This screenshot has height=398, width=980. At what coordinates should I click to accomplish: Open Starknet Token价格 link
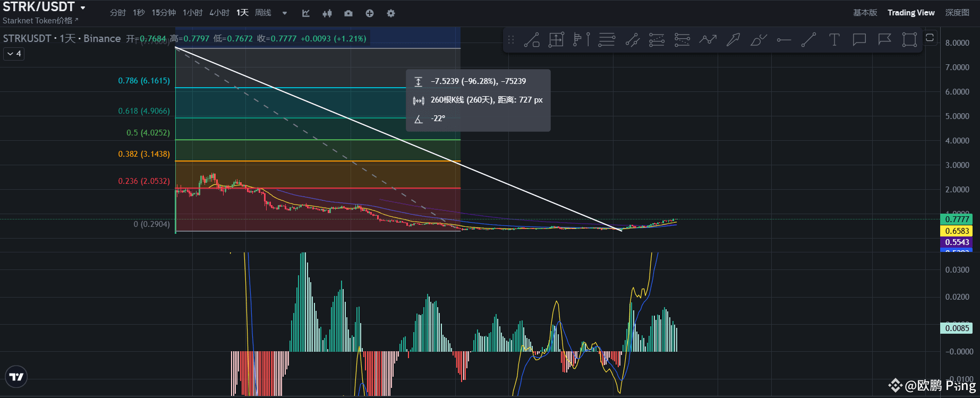40,21
